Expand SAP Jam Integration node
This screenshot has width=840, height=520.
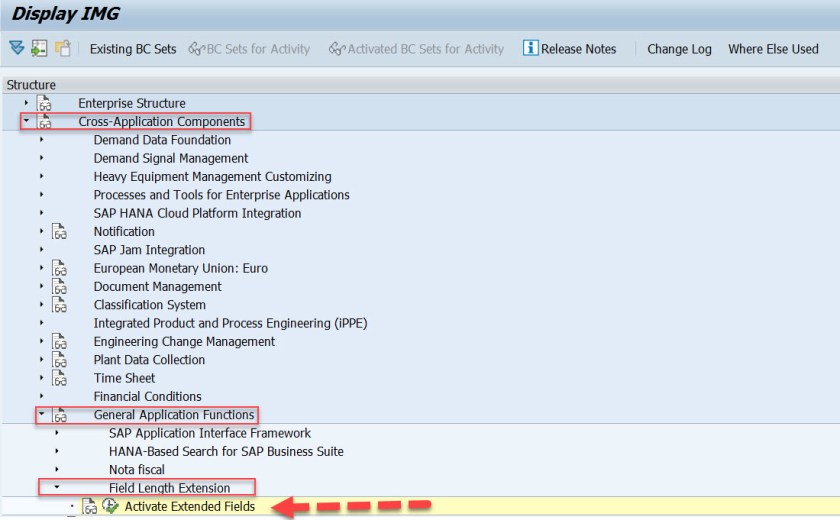point(41,249)
